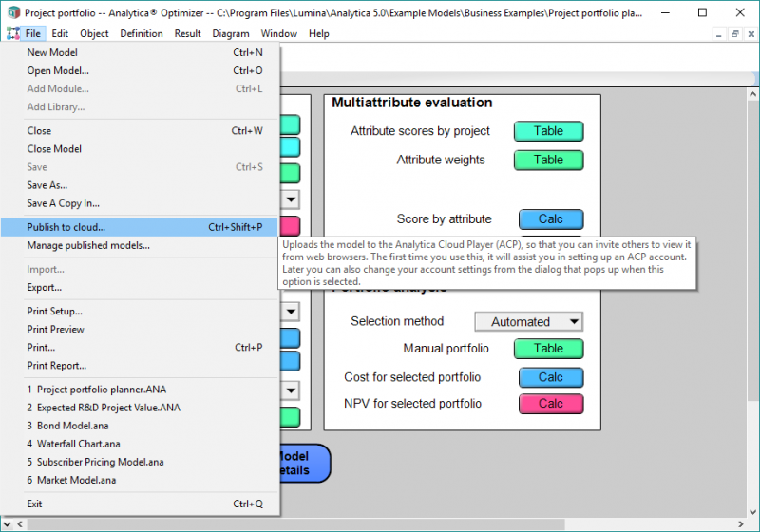The height and width of the screenshot is (532, 760).
Task: Open the Edit menu
Action: [x=60, y=33]
